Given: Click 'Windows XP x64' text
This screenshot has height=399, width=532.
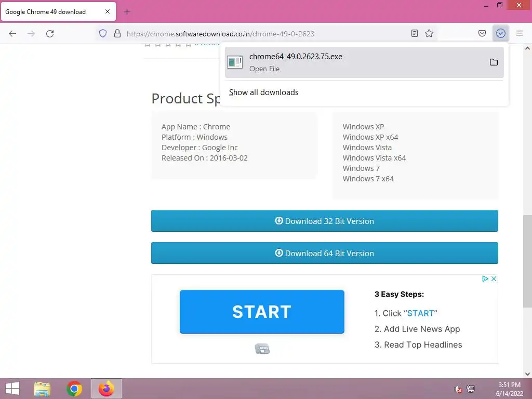Looking at the screenshot, I should click(x=370, y=137).
